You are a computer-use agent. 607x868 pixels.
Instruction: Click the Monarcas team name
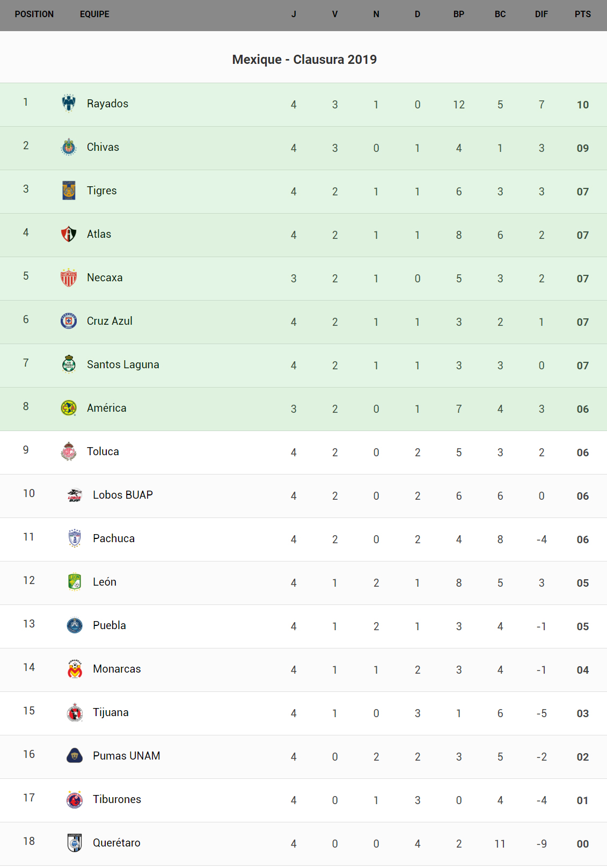click(117, 669)
